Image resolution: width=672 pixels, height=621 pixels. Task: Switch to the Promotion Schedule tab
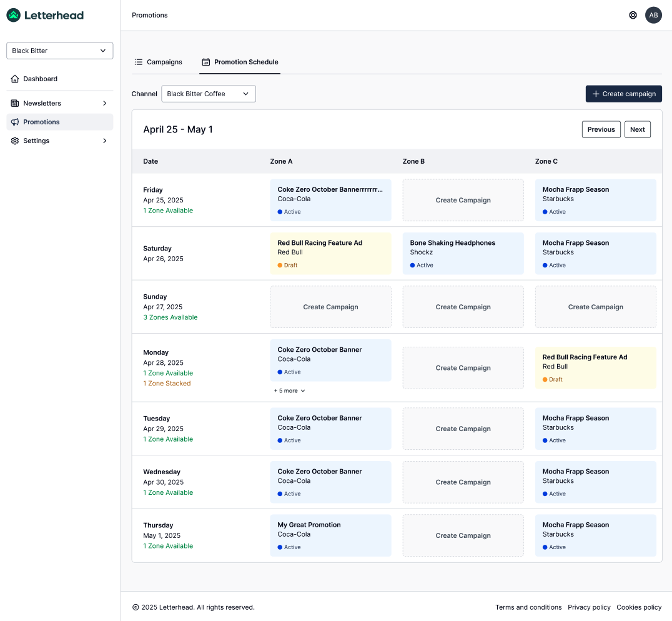click(x=240, y=62)
